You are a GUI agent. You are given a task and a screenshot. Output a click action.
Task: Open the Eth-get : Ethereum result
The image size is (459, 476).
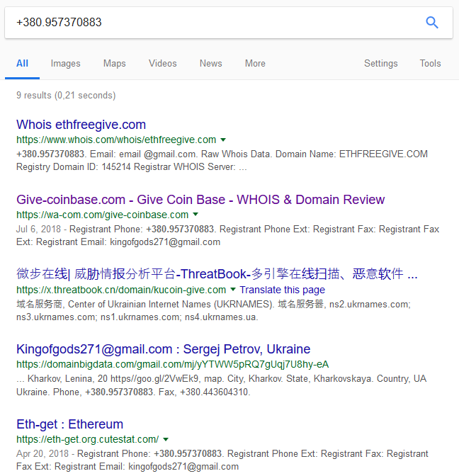pyautogui.click(x=70, y=424)
